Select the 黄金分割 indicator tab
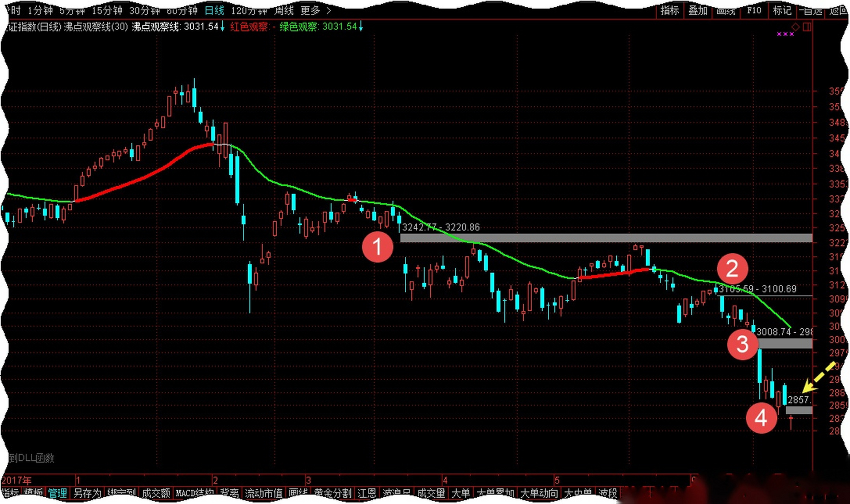 pos(332,493)
